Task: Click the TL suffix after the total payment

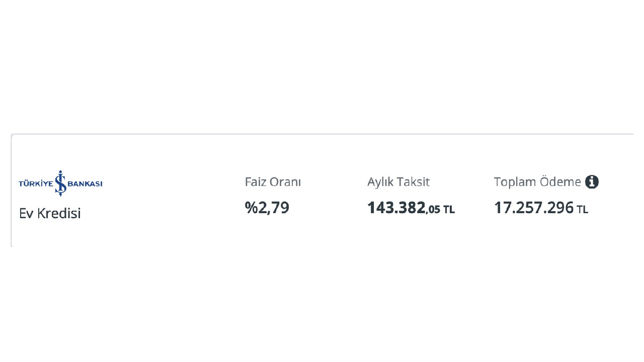Action: (x=582, y=210)
